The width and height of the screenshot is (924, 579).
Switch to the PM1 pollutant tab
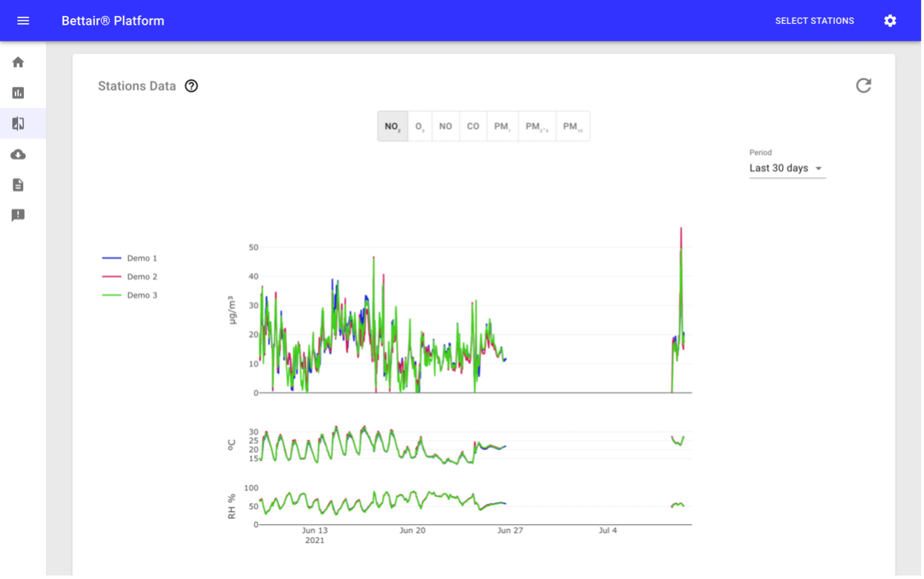point(503,126)
